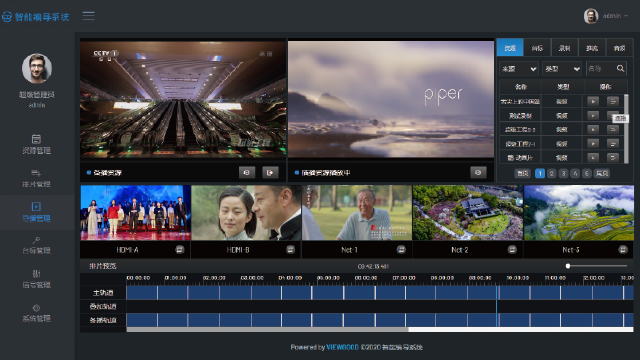Click the switch icon beside HDMI-A
Screen dimensions: 640x360
(x=180, y=249)
